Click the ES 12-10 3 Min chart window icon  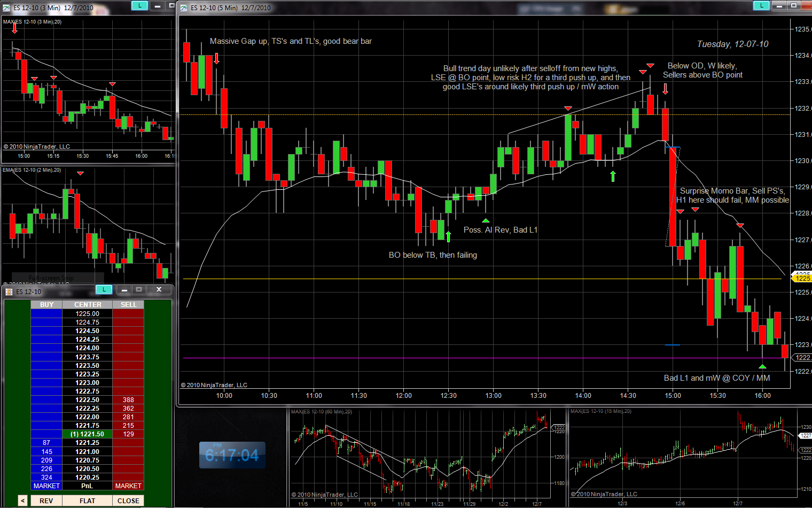click(6, 7)
